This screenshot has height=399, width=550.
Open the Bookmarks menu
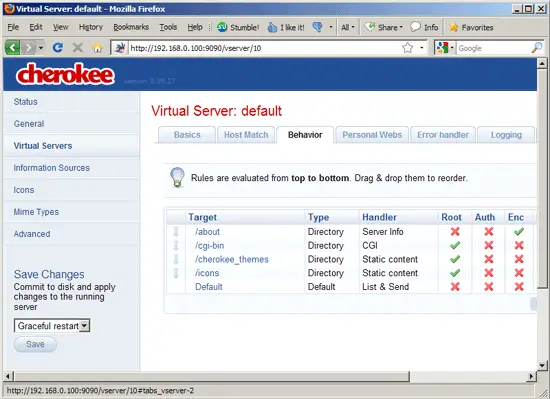[x=131, y=27]
